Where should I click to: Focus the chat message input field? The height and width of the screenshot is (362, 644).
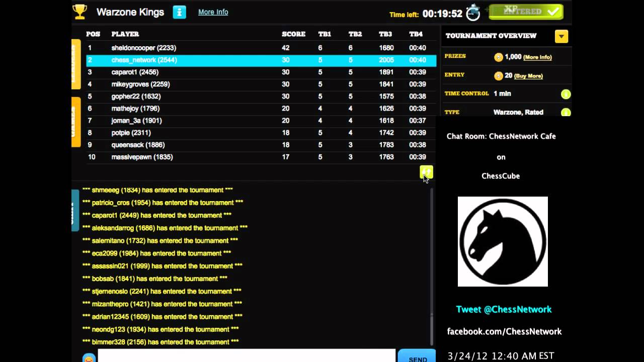[247, 356]
